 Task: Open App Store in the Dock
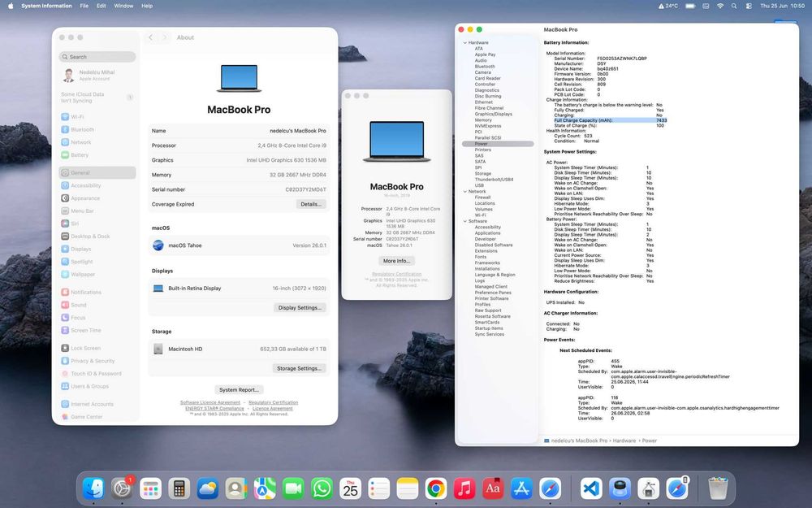tap(521, 488)
